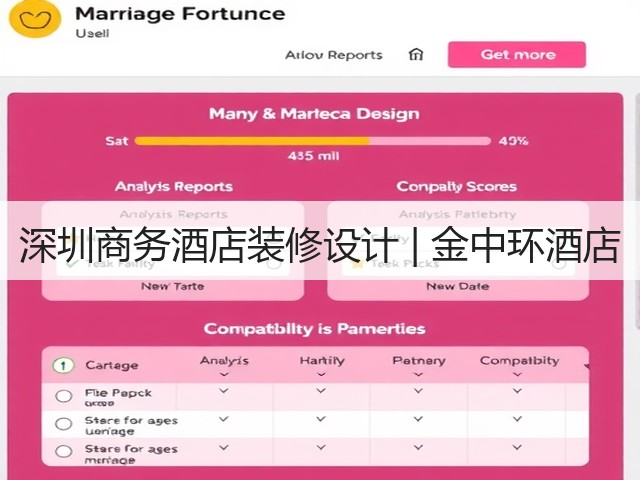
Task: Click the Conpalty Scores section heading
Action: pos(456,187)
